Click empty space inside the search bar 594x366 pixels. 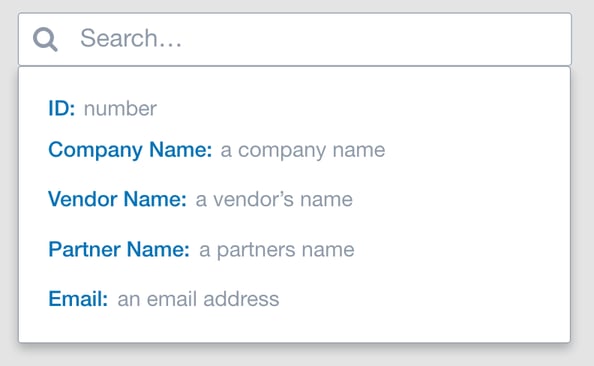379,39
